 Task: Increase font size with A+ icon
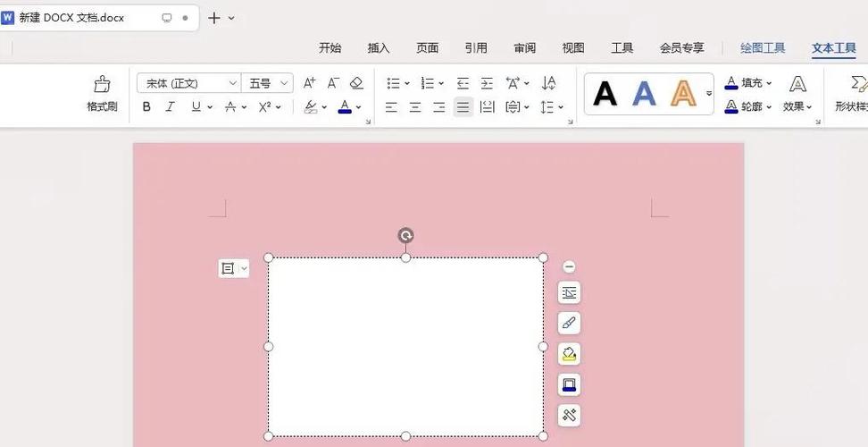pyautogui.click(x=310, y=83)
